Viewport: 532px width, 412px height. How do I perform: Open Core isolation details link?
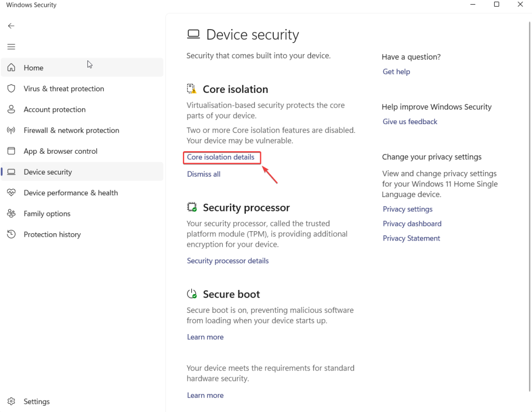(x=221, y=157)
